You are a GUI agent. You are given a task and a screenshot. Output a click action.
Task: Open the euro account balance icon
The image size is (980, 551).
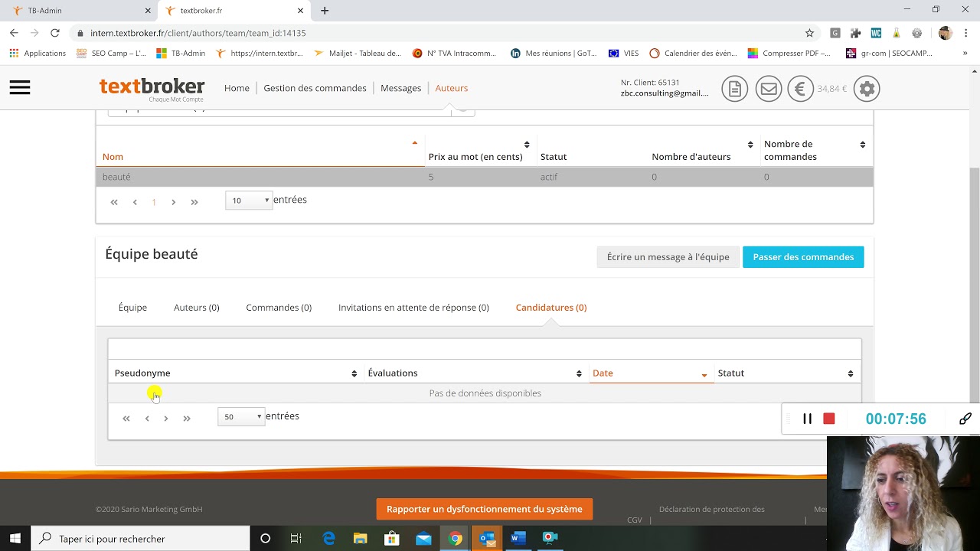(x=800, y=89)
